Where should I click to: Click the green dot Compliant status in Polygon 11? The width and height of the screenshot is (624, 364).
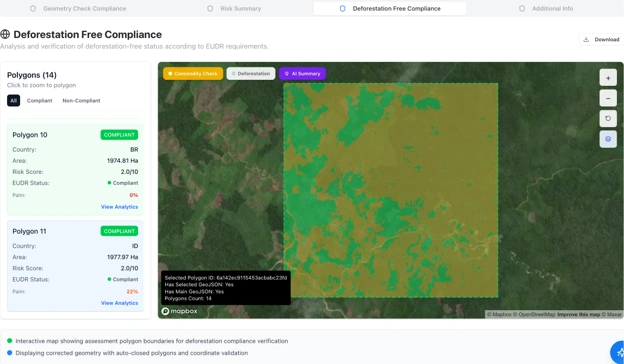point(123,279)
